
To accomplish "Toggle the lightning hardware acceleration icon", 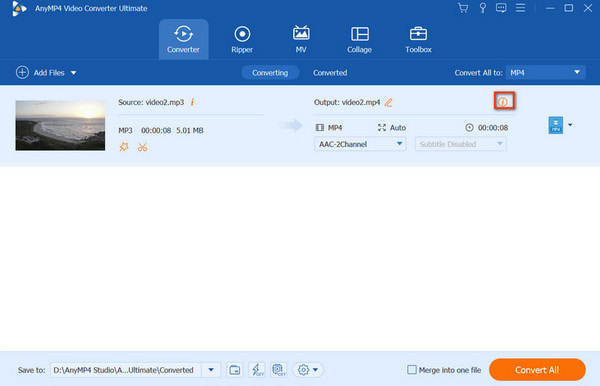I will (x=256, y=370).
